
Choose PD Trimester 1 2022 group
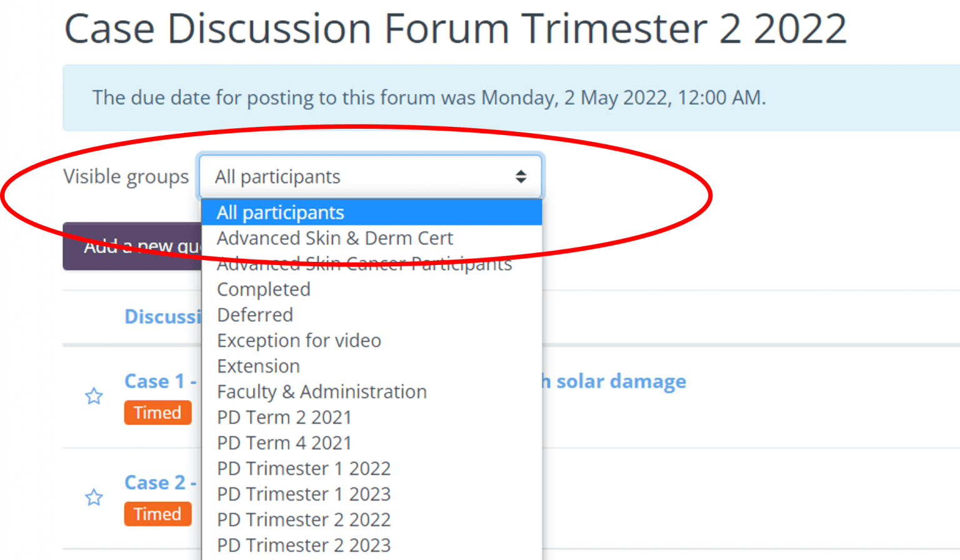[x=304, y=469]
